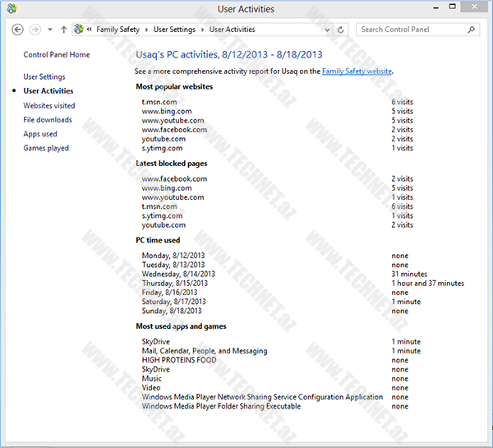493x448 pixels.
Task: Expand the address bar history dropdown
Action: 327,30
